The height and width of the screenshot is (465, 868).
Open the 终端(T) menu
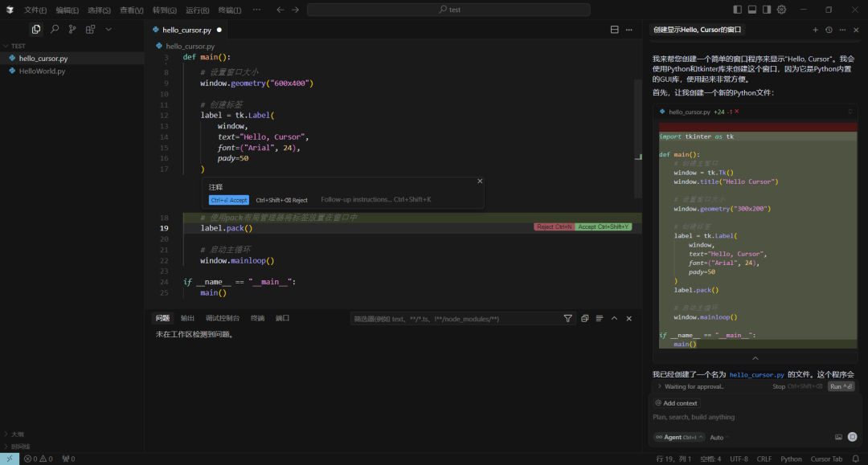tap(230, 10)
